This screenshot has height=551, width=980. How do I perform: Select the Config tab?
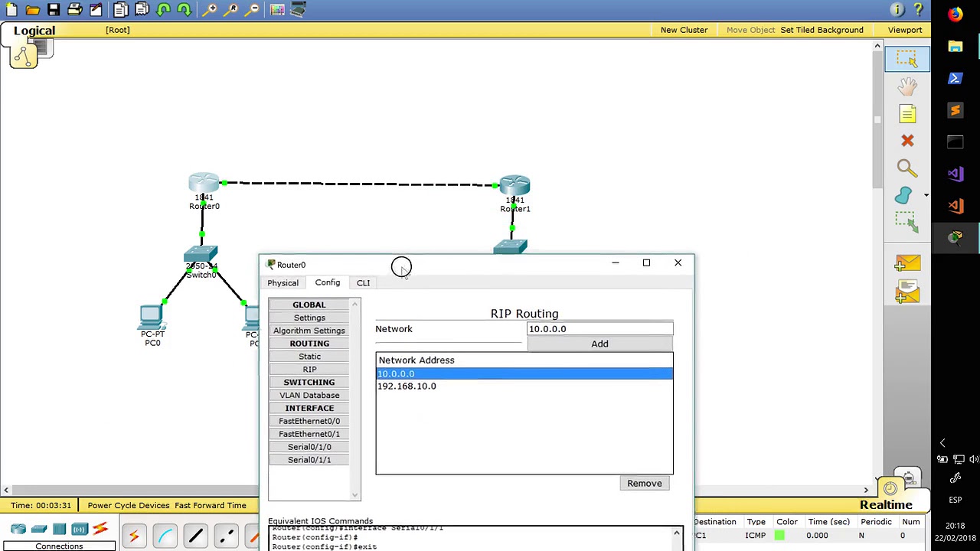pos(327,282)
